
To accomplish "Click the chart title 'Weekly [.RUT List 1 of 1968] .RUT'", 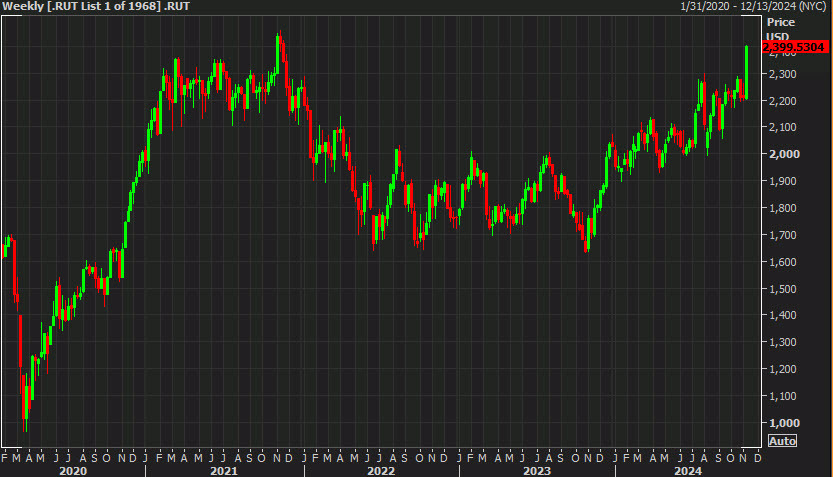I will tap(96, 6).
